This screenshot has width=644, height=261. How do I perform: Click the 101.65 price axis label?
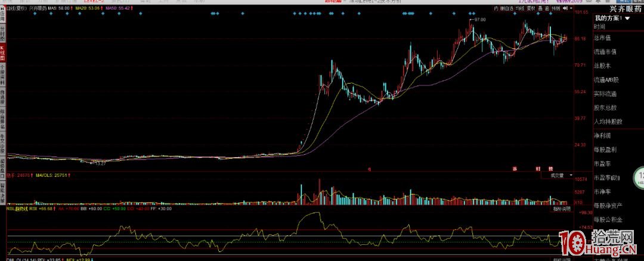point(583,12)
